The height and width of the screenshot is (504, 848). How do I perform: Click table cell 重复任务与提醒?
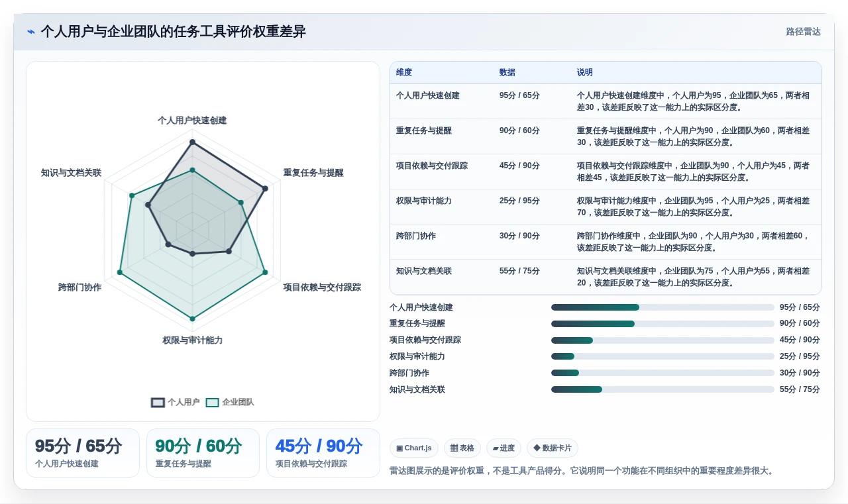click(424, 130)
